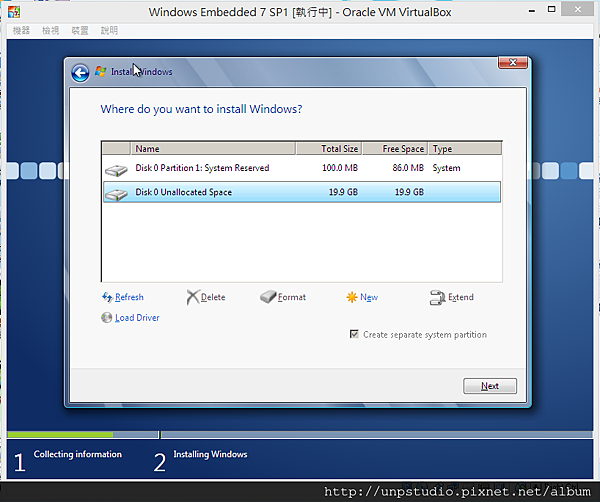Click the Next button
This screenshot has height=502, width=600.
point(490,386)
